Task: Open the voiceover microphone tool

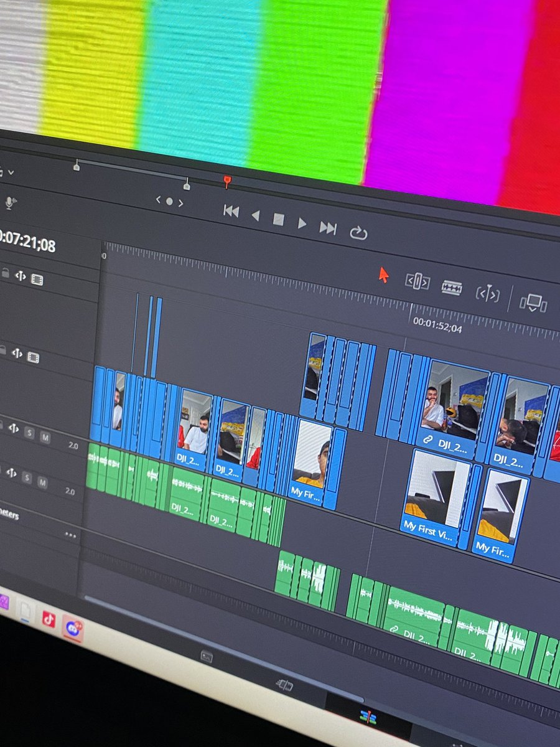Action: point(10,202)
